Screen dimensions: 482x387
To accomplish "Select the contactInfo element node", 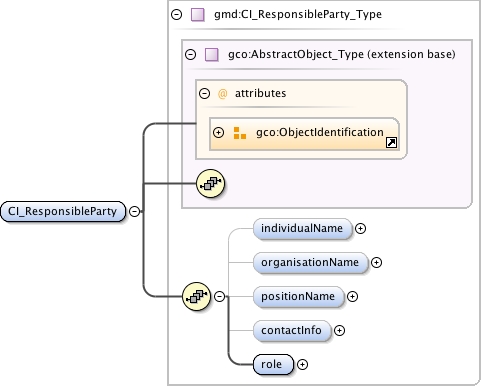I will pyautogui.click(x=292, y=331).
